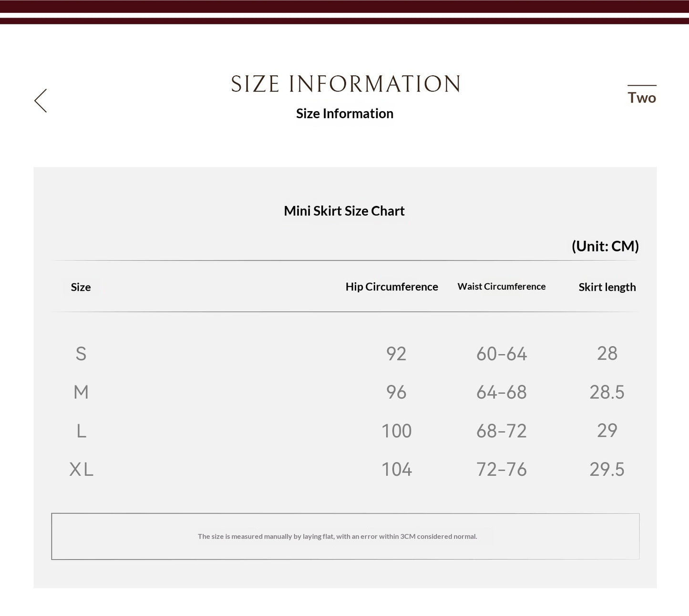Click the Size column header
Image resolution: width=689 pixels, height=616 pixels.
click(x=81, y=287)
